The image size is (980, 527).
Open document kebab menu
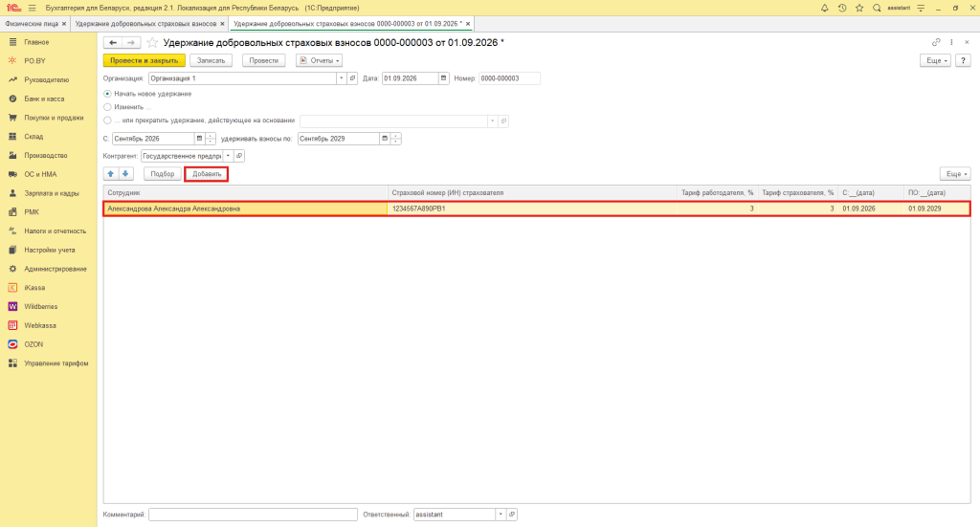[951, 42]
